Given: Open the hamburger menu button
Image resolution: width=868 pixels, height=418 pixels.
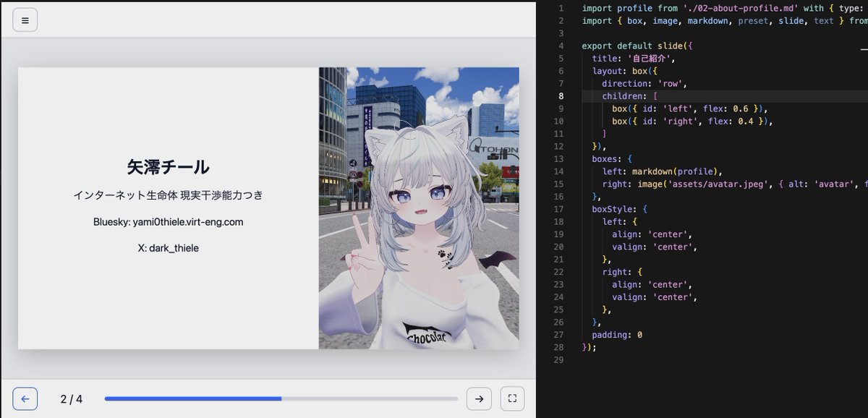Looking at the screenshot, I should point(25,20).
